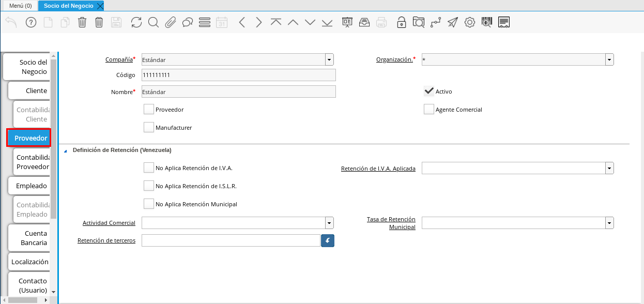The width and height of the screenshot is (644, 304).
Task: Open the record search magnifier
Action: coord(153,22)
